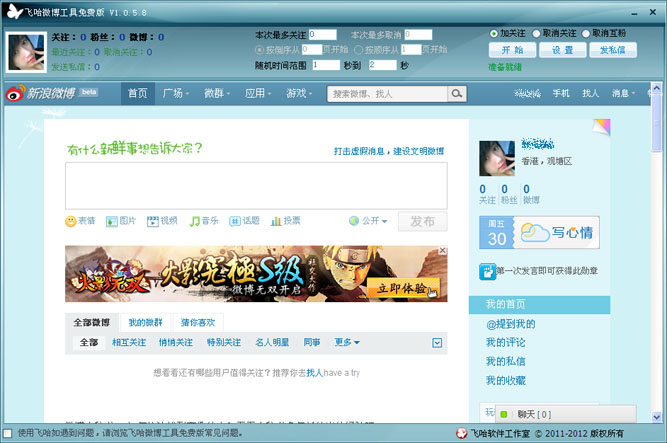Click the vertical scrollbar up arrow
This screenshot has height=443, width=667.
tap(657, 88)
